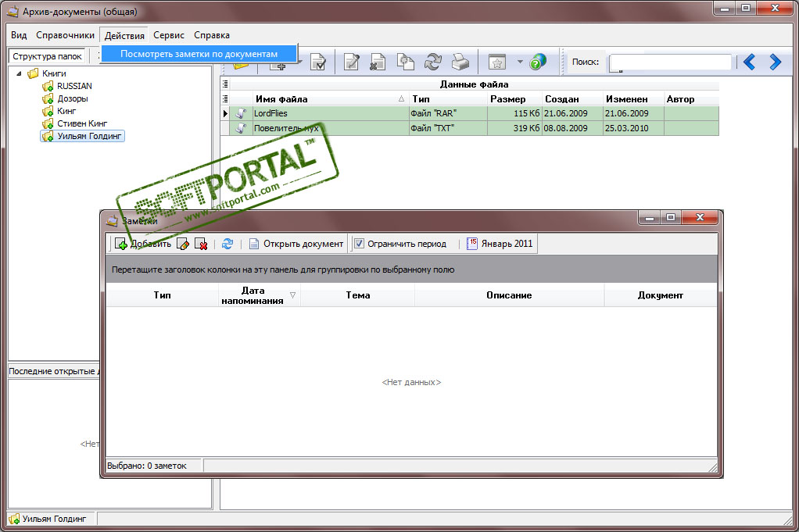This screenshot has width=799, height=532.
Task: Select the LordFlies file row
Action: click(x=469, y=113)
